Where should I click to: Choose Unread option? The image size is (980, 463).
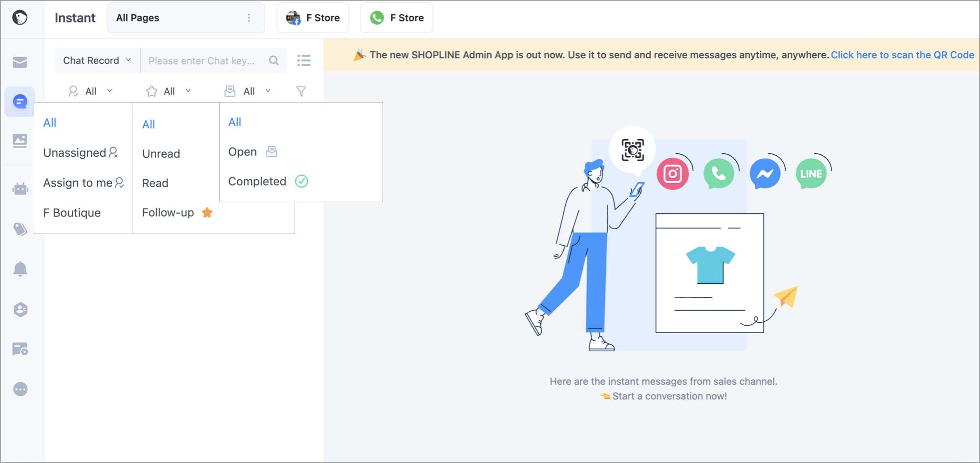coord(161,154)
